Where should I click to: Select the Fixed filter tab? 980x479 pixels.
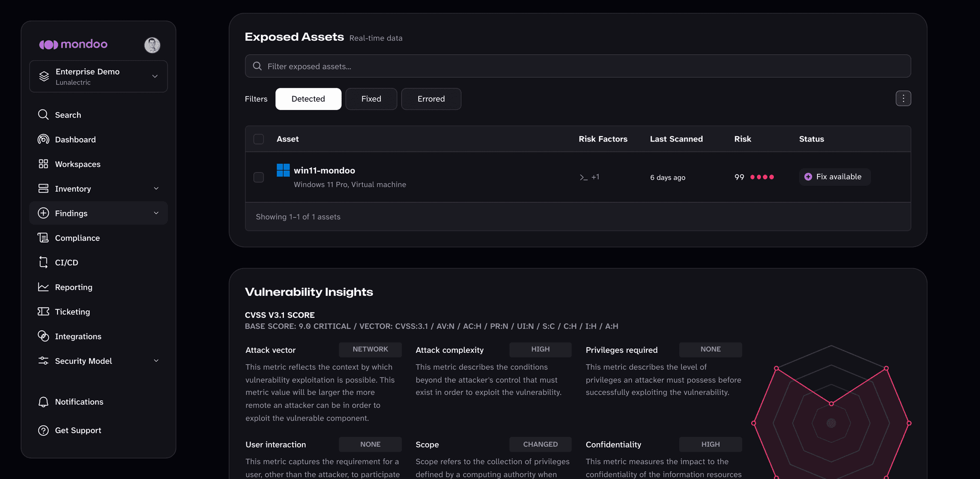coord(371,99)
